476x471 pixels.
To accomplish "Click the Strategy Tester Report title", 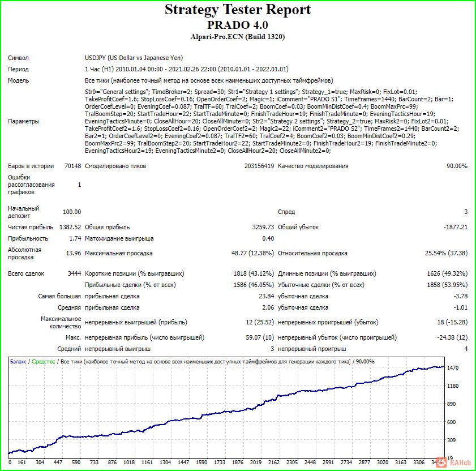I will click(x=238, y=10).
